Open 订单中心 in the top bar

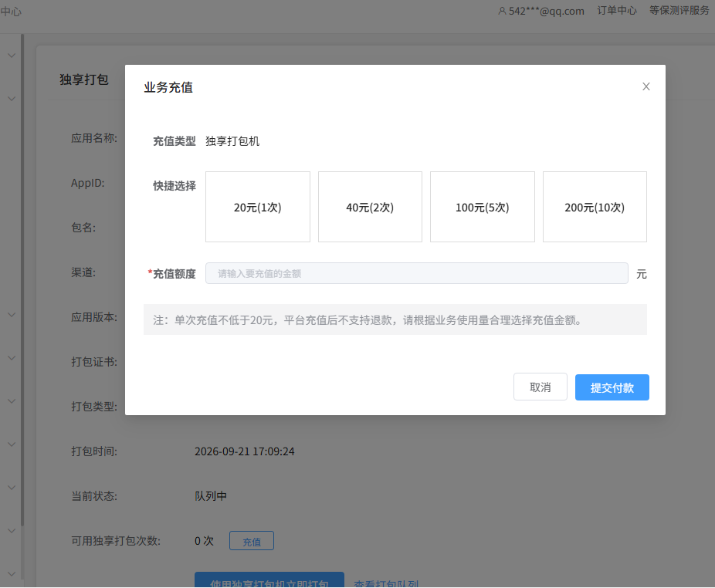point(616,11)
